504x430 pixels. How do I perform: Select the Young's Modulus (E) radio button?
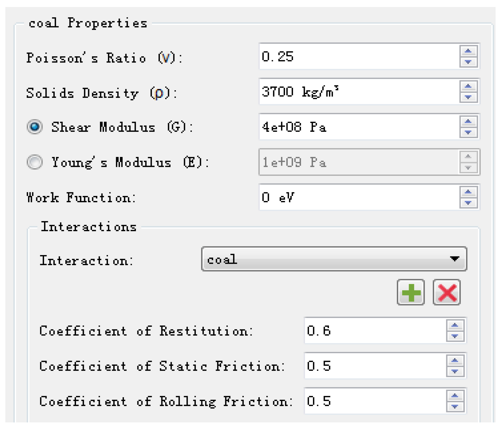tap(35, 162)
